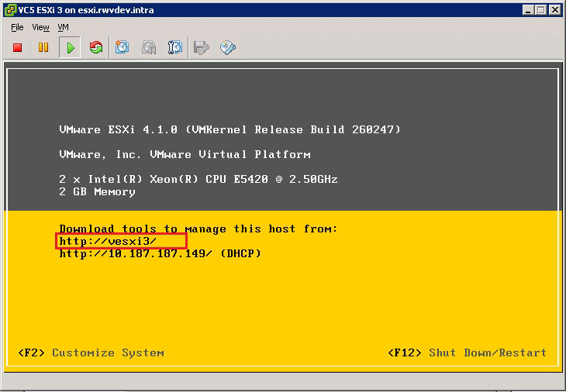
Task: Close the VC5 ESXi 3 console window
Action: coord(556,9)
